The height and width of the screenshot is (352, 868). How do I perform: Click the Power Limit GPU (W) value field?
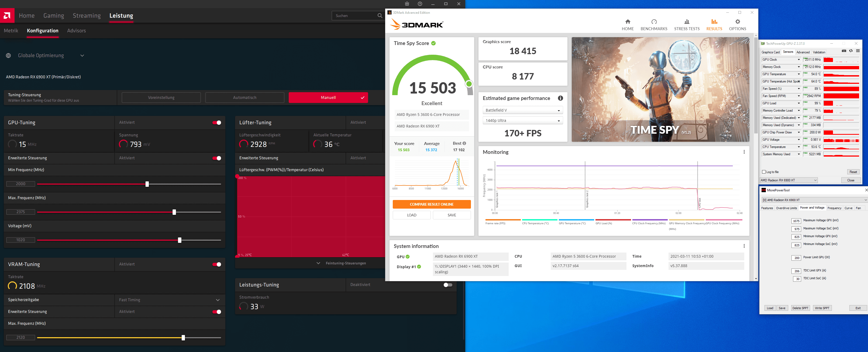(796, 258)
